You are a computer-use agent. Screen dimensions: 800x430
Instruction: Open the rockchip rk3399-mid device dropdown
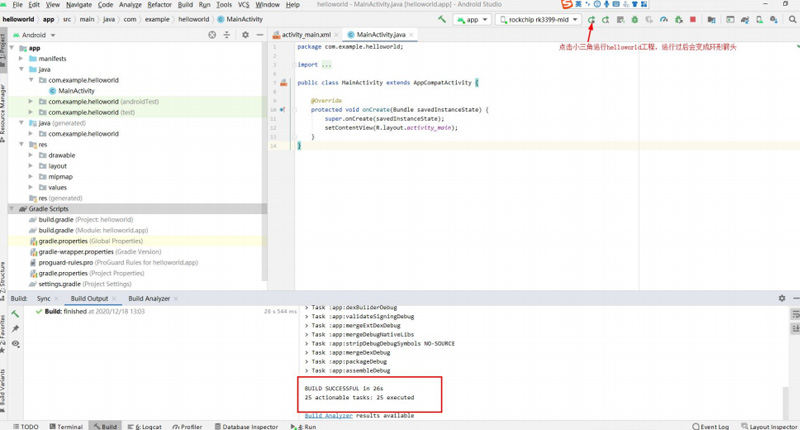[x=538, y=19]
